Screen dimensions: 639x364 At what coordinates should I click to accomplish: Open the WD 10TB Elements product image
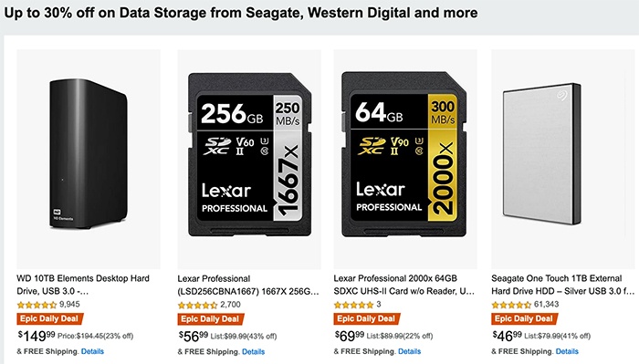point(89,160)
